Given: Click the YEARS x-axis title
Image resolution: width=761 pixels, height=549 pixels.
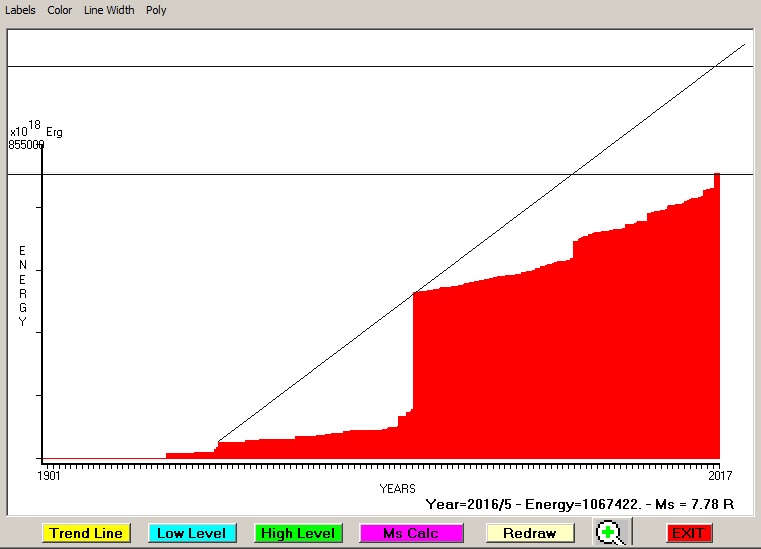Looking at the screenshot, I should tap(397, 489).
